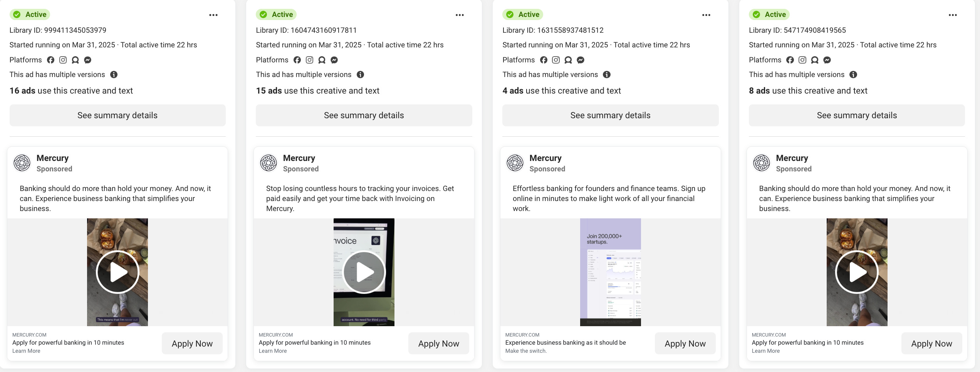The height and width of the screenshot is (372, 980).
Task: Click Messenger platform icon in ad 1604743160917811
Action: click(334, 60)
